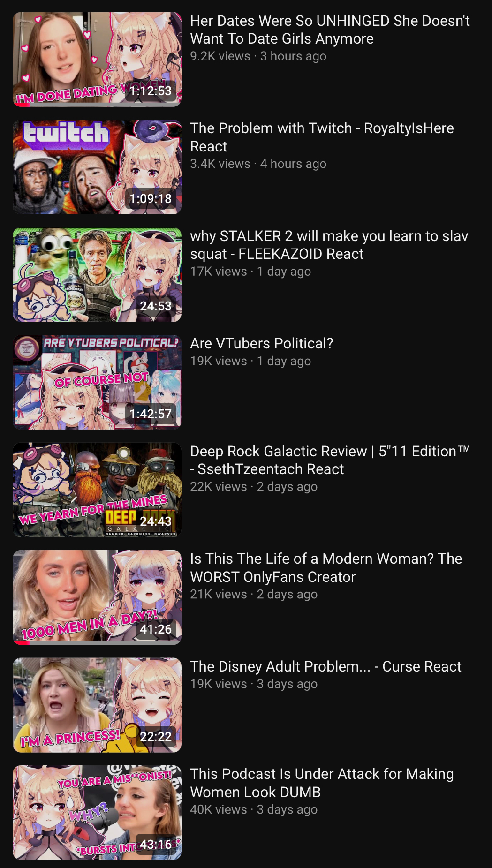Click the 'Are VTubers Political?' thumbnail
Image resolution: width=492 pixels, height=868 pixels.
click(x=97, y=382)
